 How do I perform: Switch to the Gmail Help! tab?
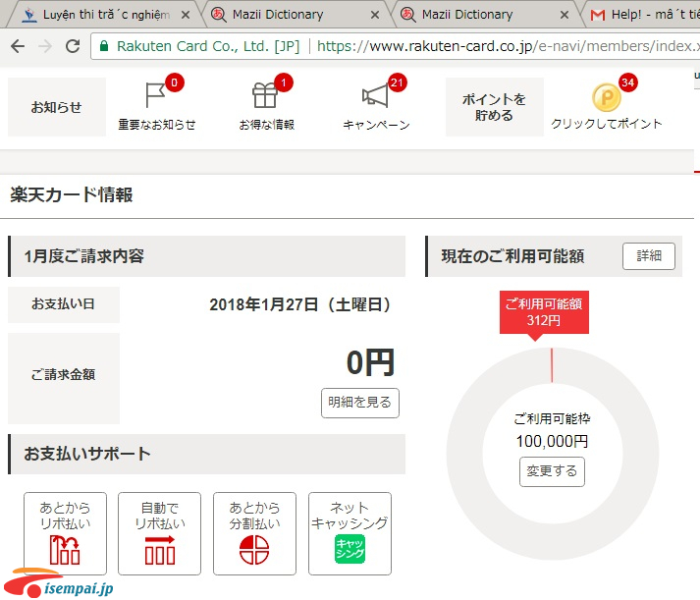point(643,15)
